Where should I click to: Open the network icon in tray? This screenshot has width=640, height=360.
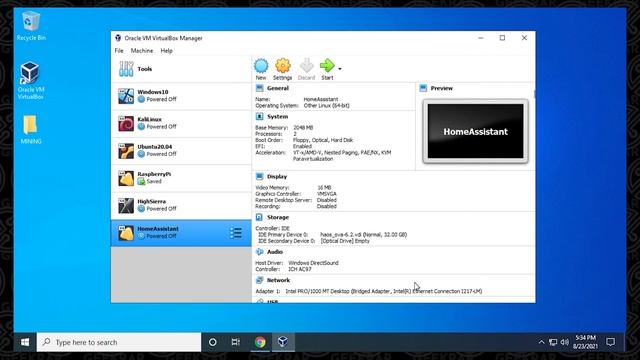tap(553, 342)
